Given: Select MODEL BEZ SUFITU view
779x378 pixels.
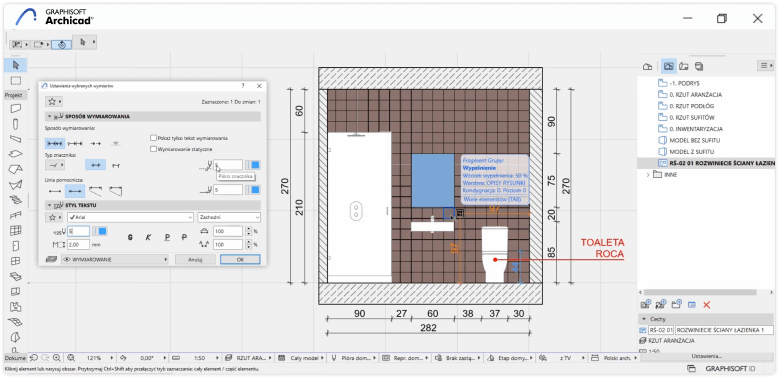Looking at the screenshot, I should pyautogui.click(x=695, y=140).
